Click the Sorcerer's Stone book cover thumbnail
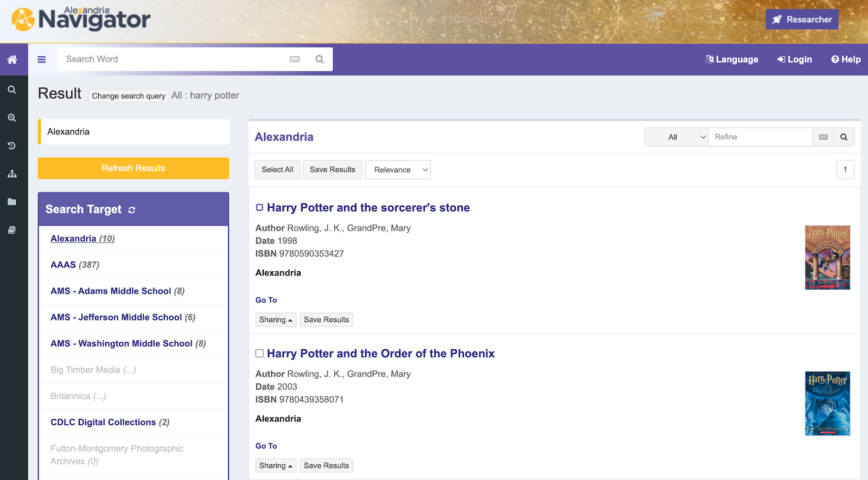The image size is (868, 480). (x=827, y=258)
